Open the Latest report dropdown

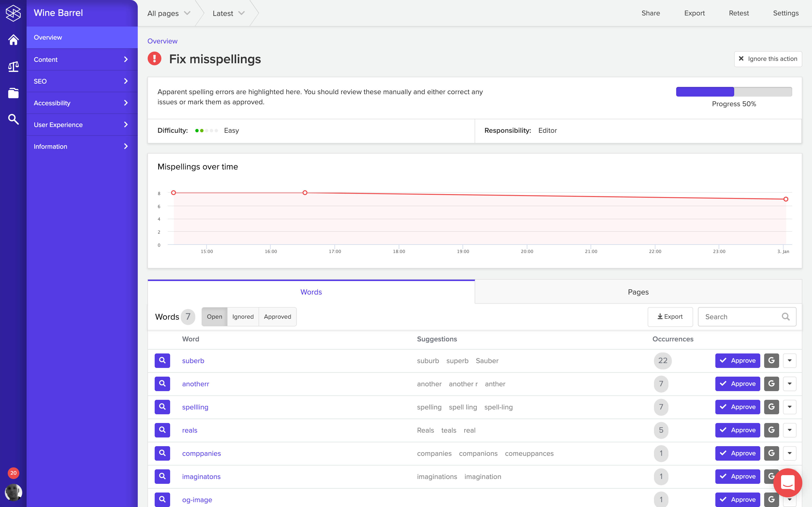[x=228, y=13]
